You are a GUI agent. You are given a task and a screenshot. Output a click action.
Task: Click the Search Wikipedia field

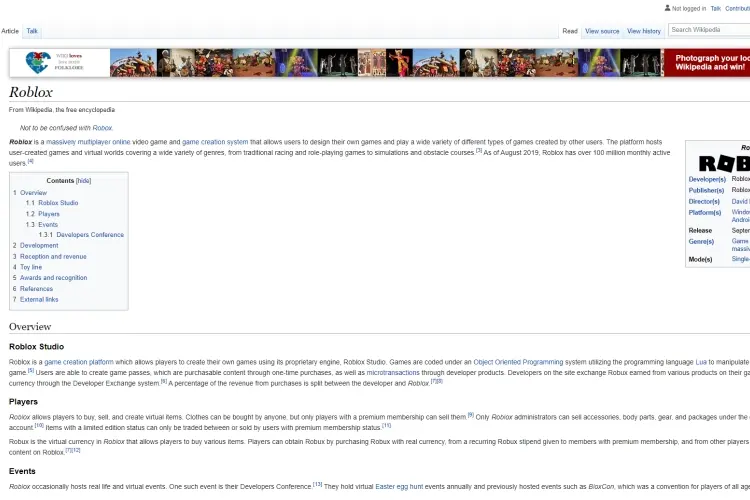coord(709,30)
